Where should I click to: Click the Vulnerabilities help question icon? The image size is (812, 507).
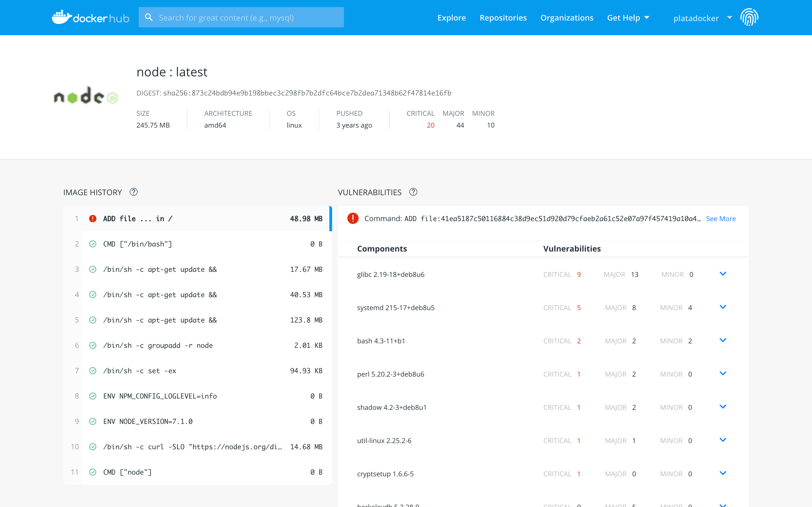coord(413,192)
